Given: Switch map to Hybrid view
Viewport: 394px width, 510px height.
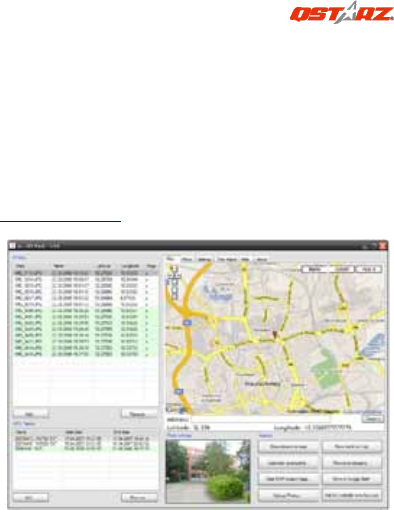Looking at the screenshot, I should [x=369, y=269].
